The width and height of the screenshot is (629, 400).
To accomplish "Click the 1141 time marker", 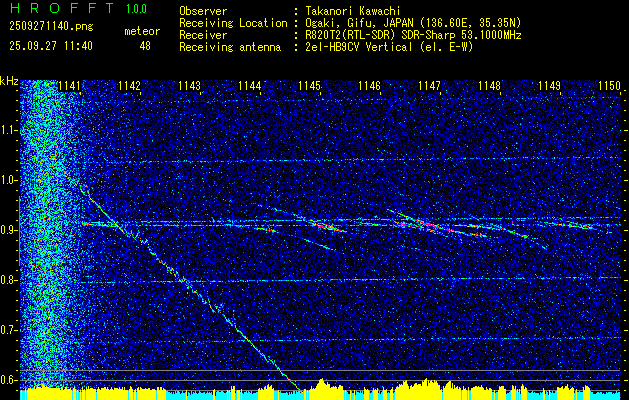I will click(69, 86).
